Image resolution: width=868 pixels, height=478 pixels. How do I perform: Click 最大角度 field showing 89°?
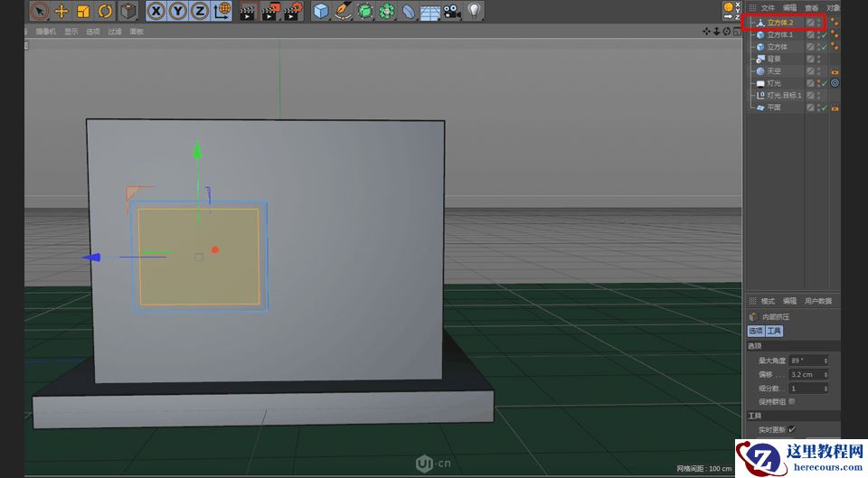[808, 361]
